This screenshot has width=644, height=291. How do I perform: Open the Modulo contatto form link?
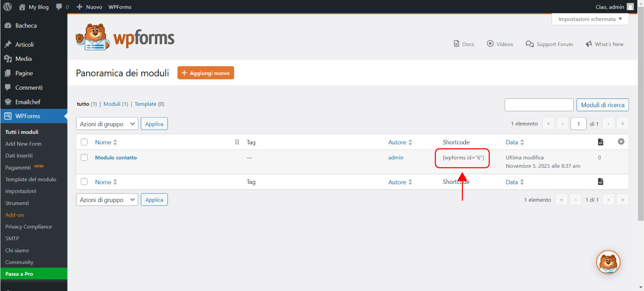pos(116,158)
